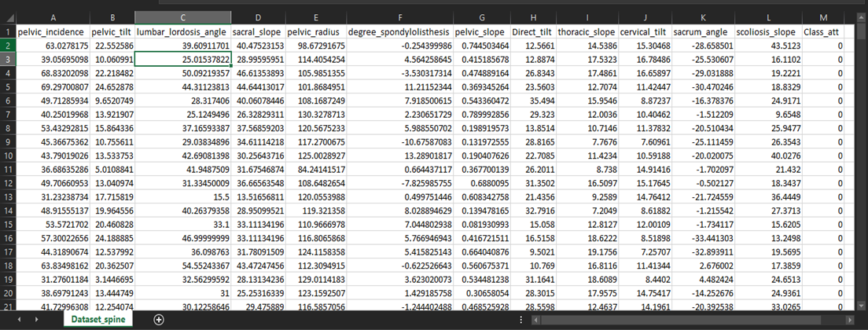The image size is (868, 330).
Task: Select the pelvic_radius header cell
Action: tap(316, 32)
